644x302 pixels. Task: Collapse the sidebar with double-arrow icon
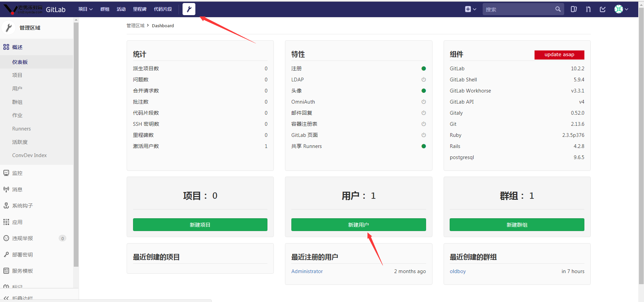coord(6,298)
